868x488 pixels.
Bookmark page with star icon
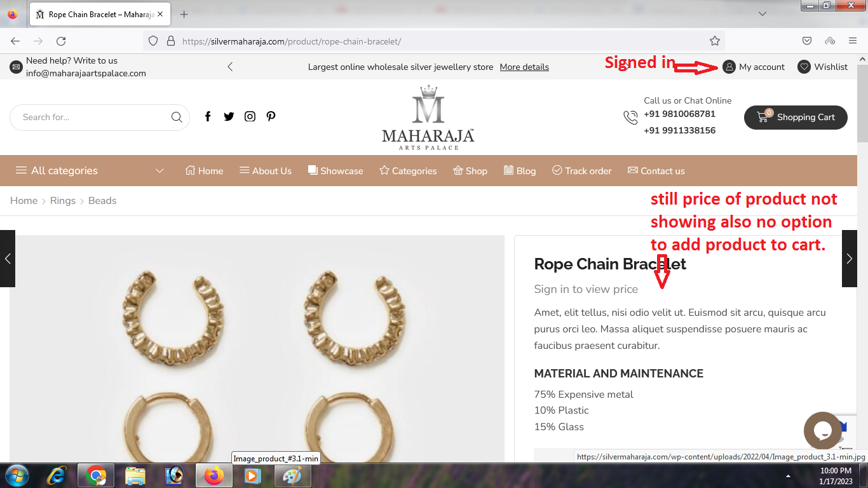tap(715, 41)
